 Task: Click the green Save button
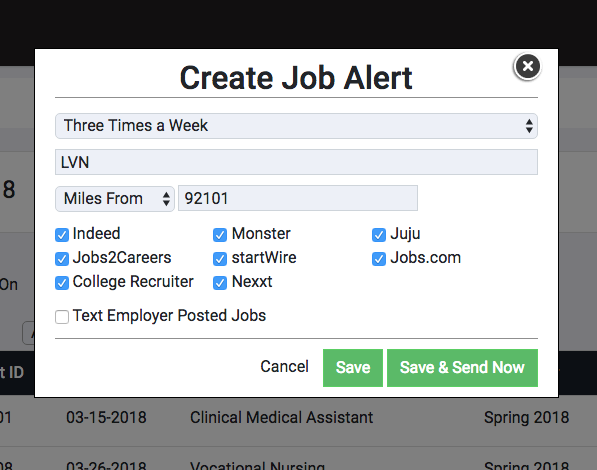click(353, 368)
